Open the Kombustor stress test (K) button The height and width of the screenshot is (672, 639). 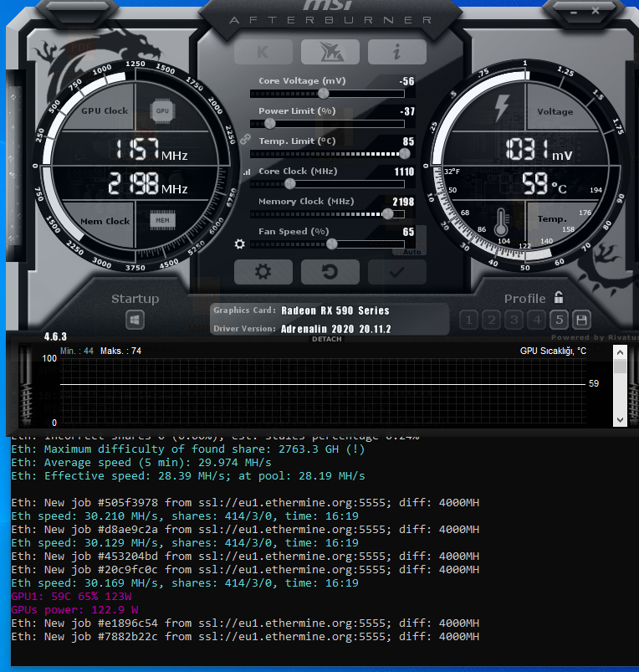[x=263, y=52]
